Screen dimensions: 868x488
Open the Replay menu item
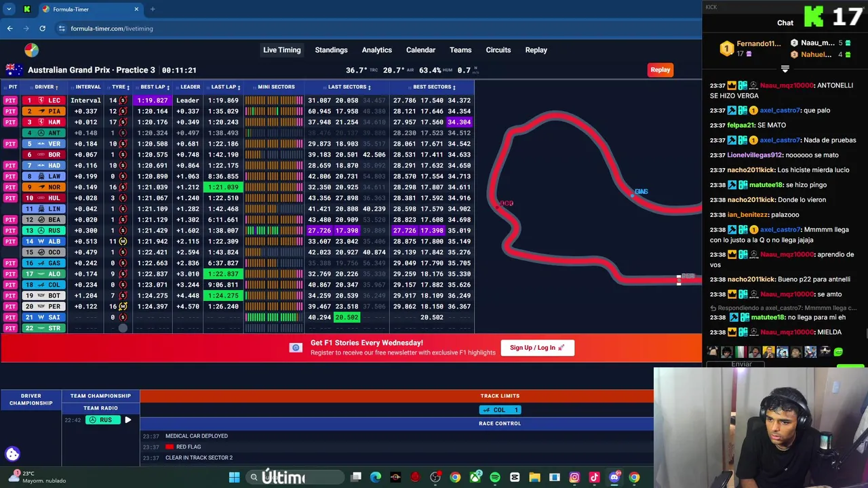(x=536, y=50)
